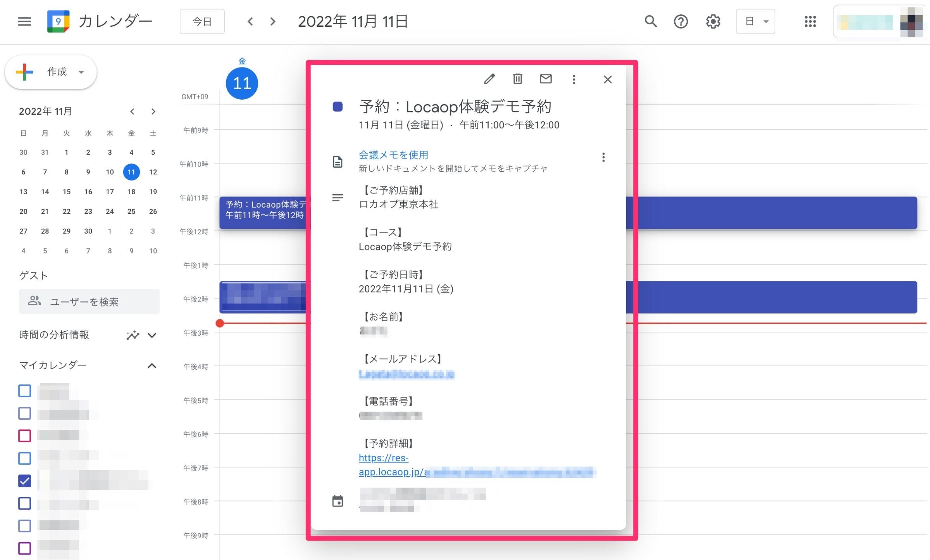Open the Google apps launcher grid
The width and height of the screenshot is (930, 560).
point(810,22)
